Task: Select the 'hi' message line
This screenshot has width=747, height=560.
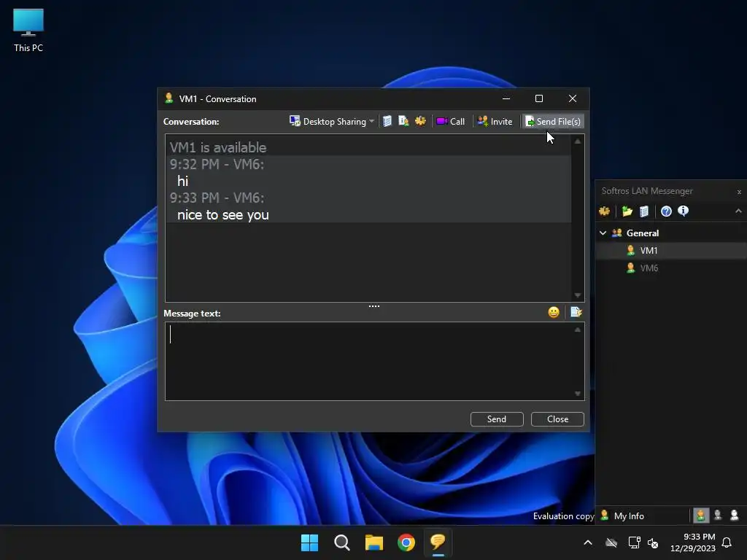Action: pos(183,181)
